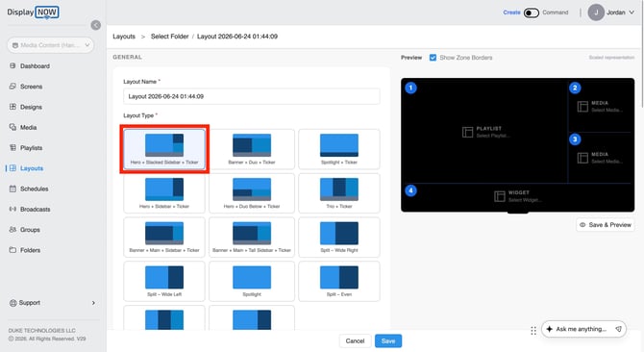Screen dimensions: 644x352
Task: Expand the Support menu chevron
Action: [93, 303]
